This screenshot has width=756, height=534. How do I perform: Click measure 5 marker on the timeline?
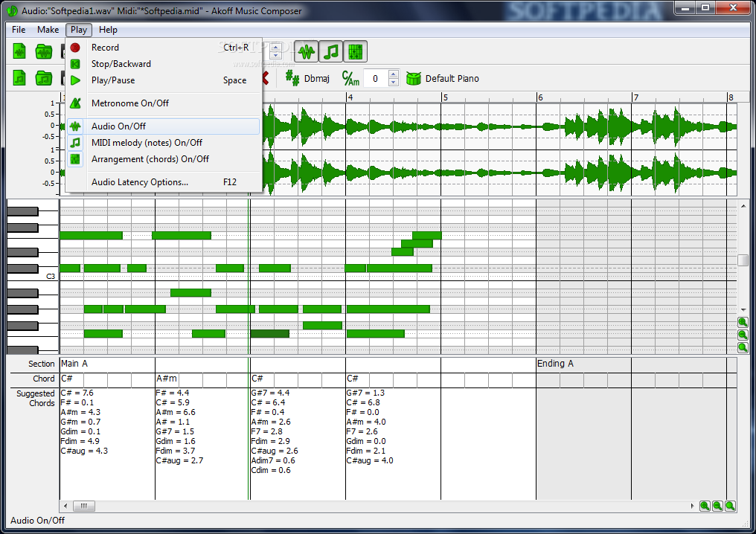pyautogui.click(x=446, y=97)
